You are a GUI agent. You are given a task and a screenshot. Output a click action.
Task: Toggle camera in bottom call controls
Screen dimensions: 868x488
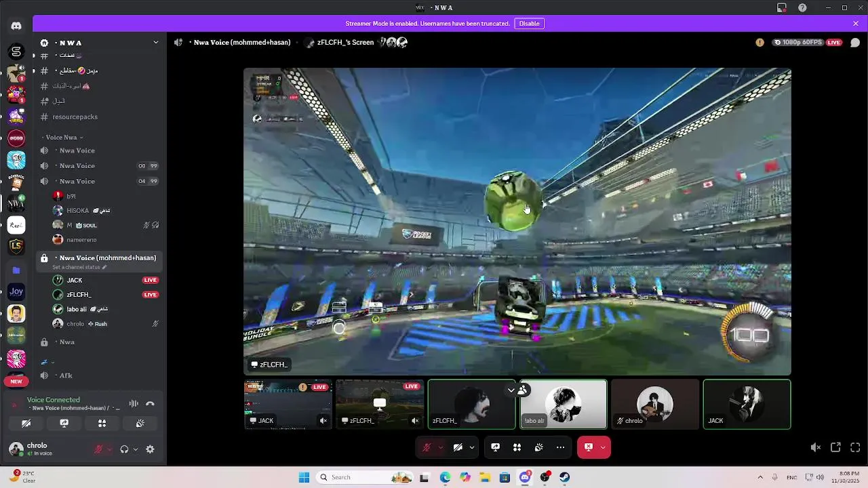pos(458,447)
